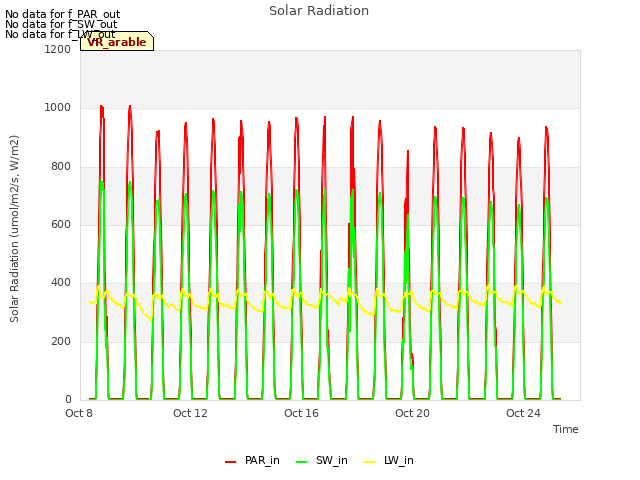Click the yellow LW_in legend swatch
The width and height of the screenshot is (640, 480).
(369, 462)
